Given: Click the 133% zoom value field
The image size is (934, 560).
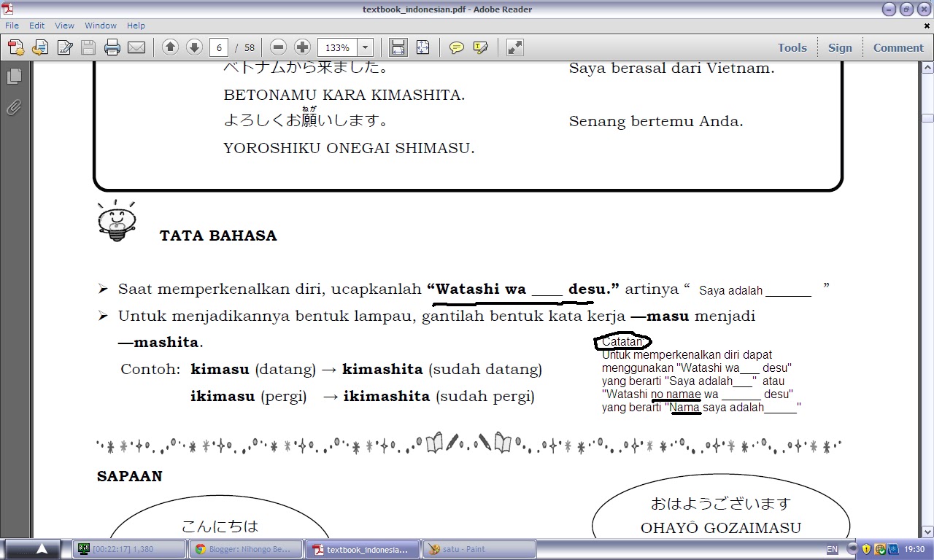Looking at the screenshot, I should click(x=337, y=47).
